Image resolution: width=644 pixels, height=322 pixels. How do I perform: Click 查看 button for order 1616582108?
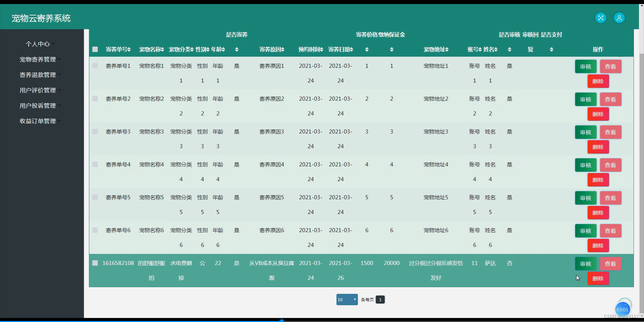point(610,264)
